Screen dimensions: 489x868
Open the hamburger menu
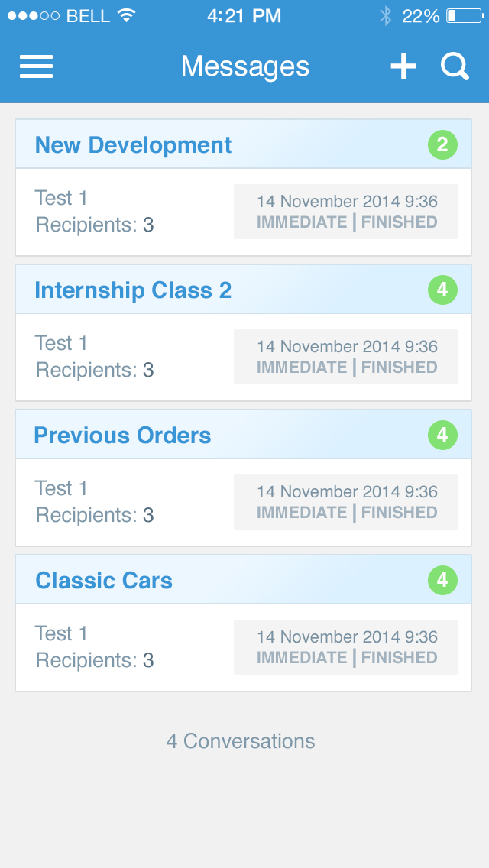(x=36, y=67)
